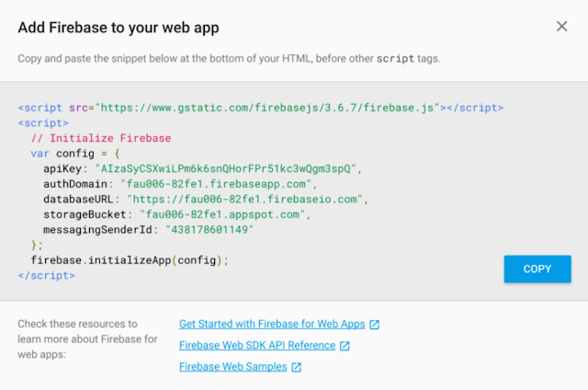Click the apiKey value string

point(225,168)
